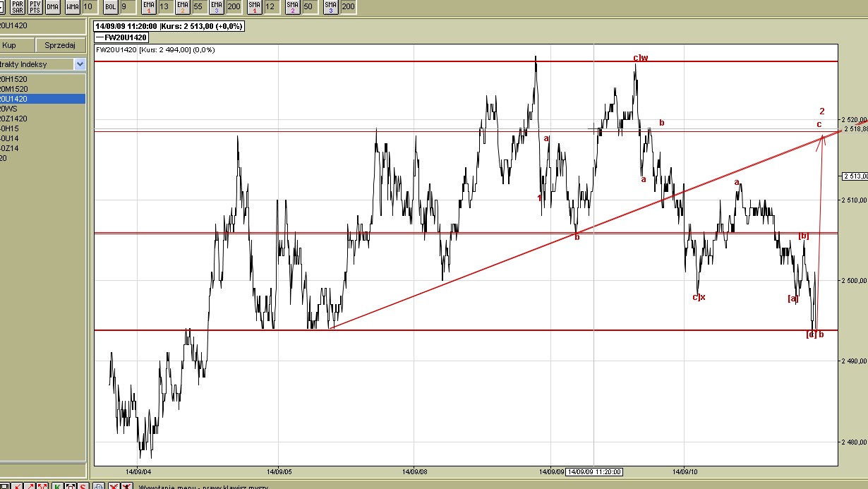Toggle the EMA 1 indicator button
The image size is (868, 489).
(x=148, y=6)
